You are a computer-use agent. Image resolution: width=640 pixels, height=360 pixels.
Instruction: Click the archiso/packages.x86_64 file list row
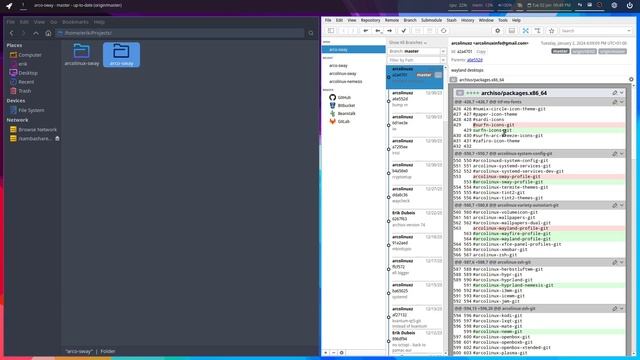[539, 80]
